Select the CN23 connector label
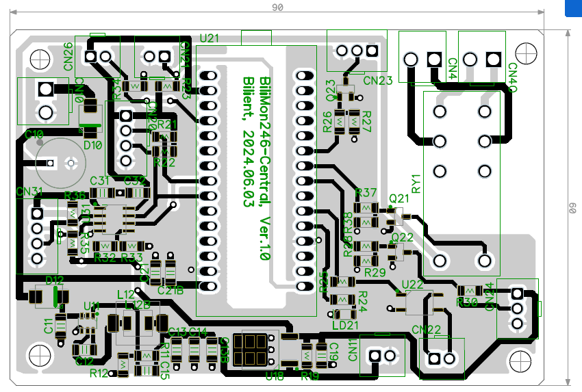582x392 pixels. pos(378,81)
